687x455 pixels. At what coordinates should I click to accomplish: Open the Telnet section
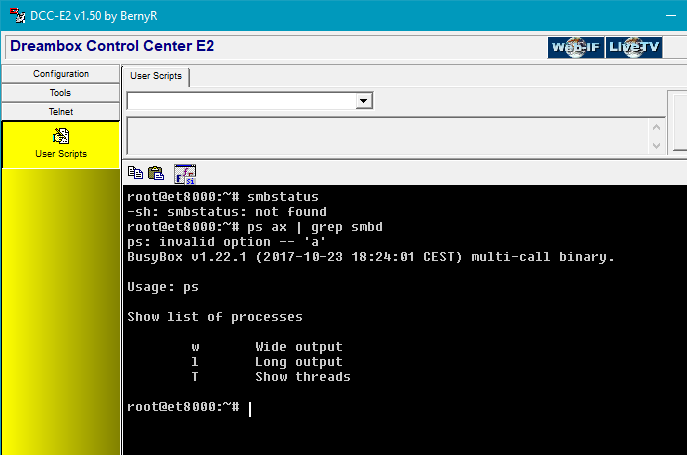pos(61,111)
